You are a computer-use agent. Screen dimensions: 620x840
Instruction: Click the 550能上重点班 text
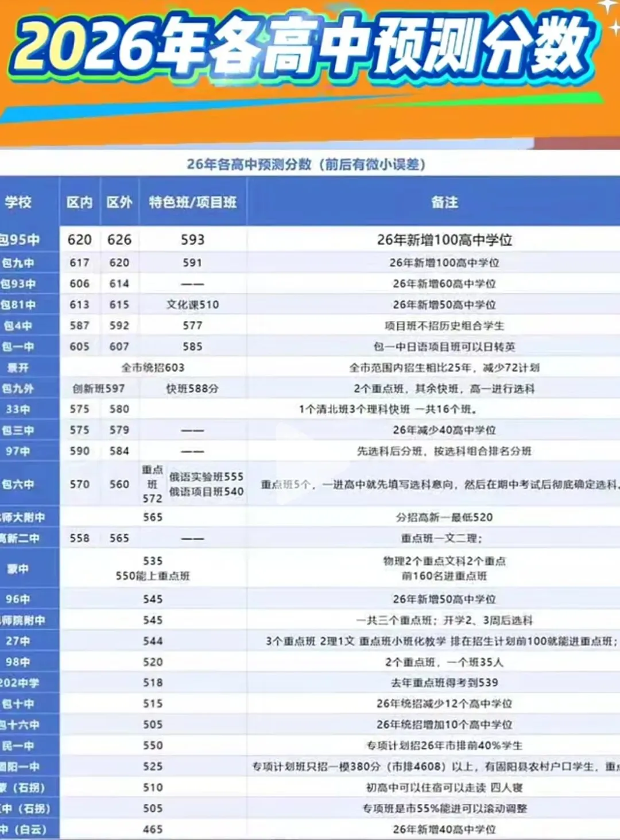pos(153,576)
